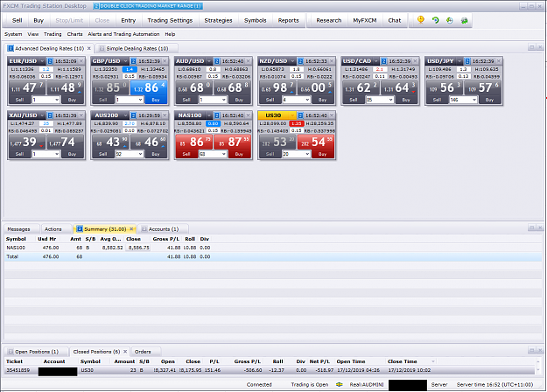
Task: Click the status bar connection icon beside Trading is Open
Action: click(x=339, y=384)
